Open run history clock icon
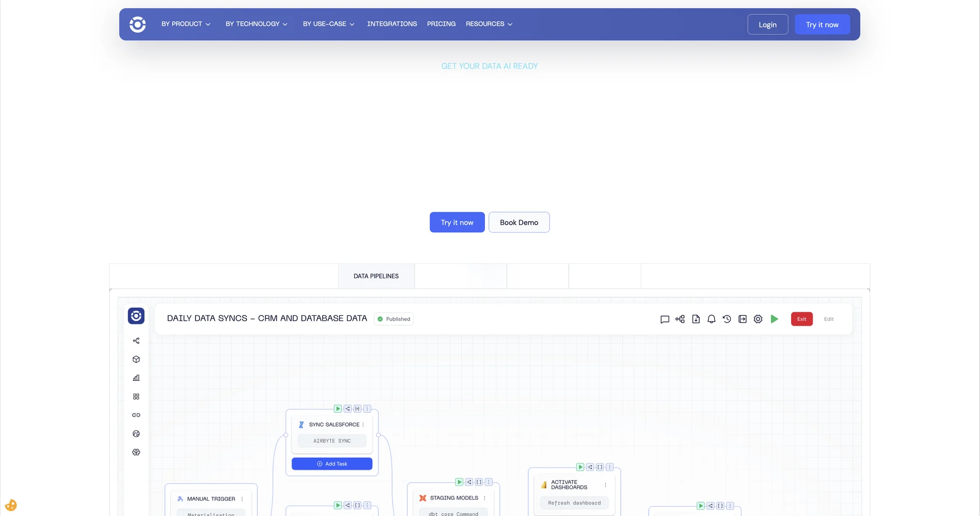Screen dimensions: 980x516 tap(727, 319)
